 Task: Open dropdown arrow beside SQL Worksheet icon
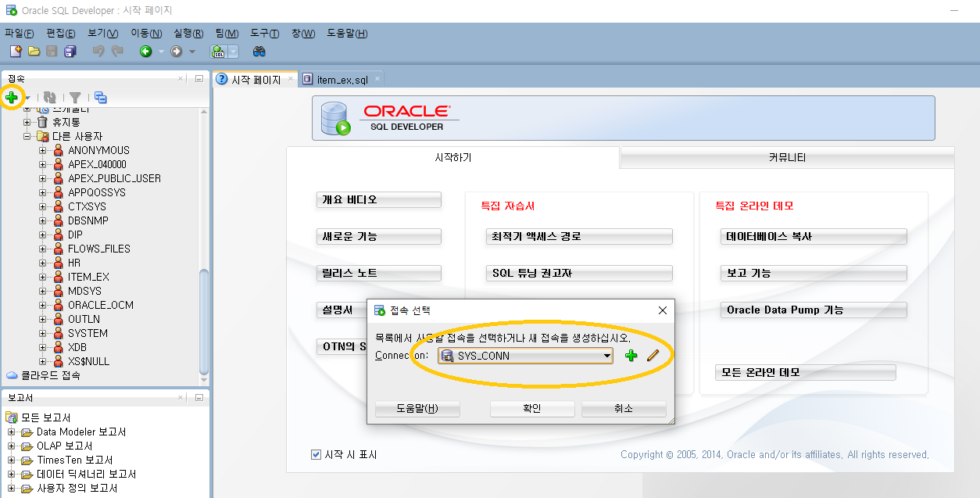point(233,52)
